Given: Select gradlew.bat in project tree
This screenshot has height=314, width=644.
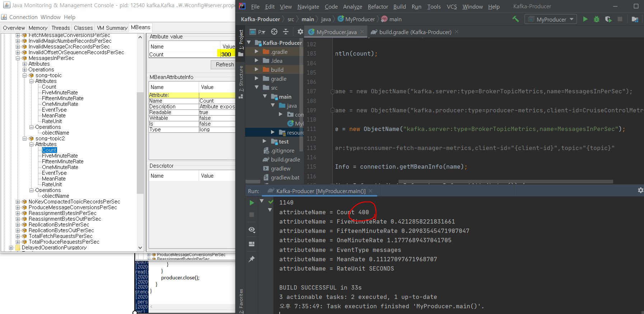Looking at the screenshot, I should [285, 177].
